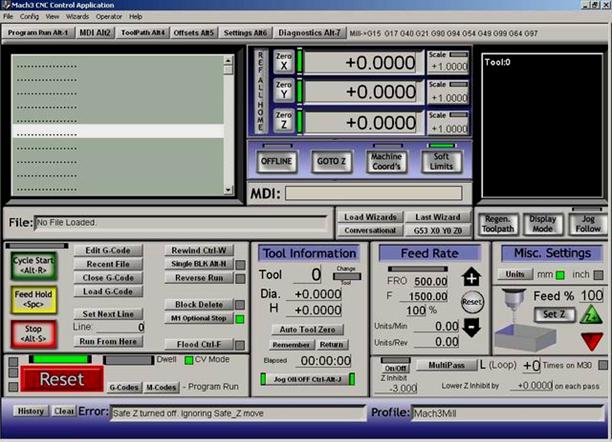Lower Z with the red down triangle
This screenshot has height=442, width=612.
(x=592, y=341)
